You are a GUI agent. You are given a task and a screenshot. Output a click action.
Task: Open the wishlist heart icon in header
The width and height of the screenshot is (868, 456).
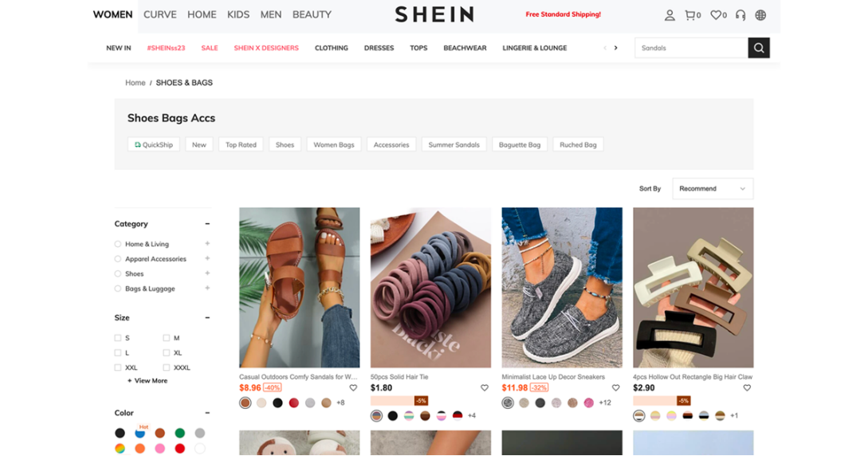point(716,15)
